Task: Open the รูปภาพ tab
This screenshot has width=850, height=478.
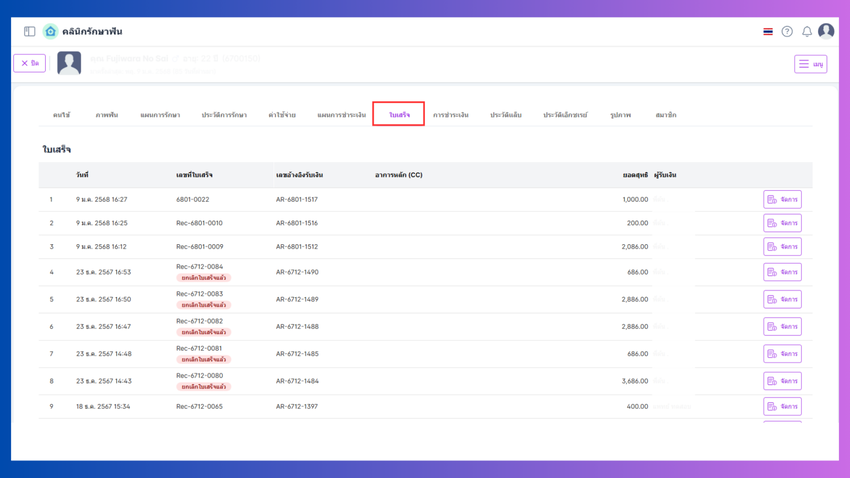Action: (620, 115)
